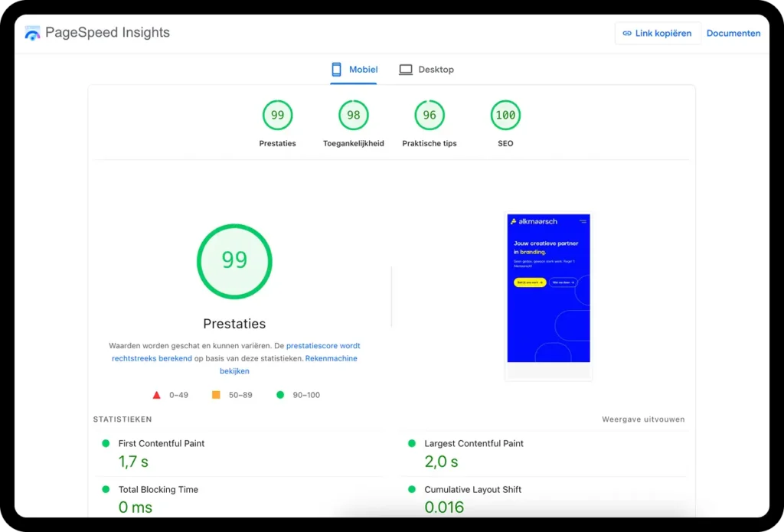Click the green circle legend icon for 90-100
The height and width of the screenshot is (532, 784).
[280, 394]
